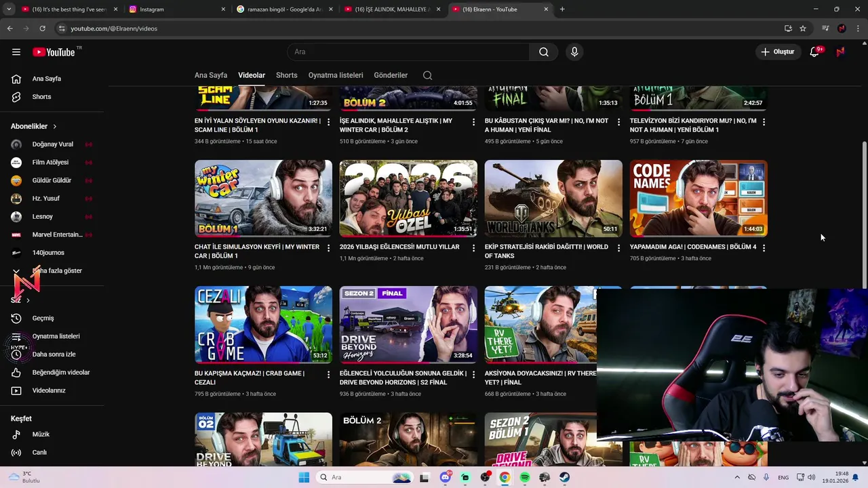Image resolution: width=868 pixels, height=488 pixels.
Task: Open Güldür Güldür subscription
Action: (52, 180)
